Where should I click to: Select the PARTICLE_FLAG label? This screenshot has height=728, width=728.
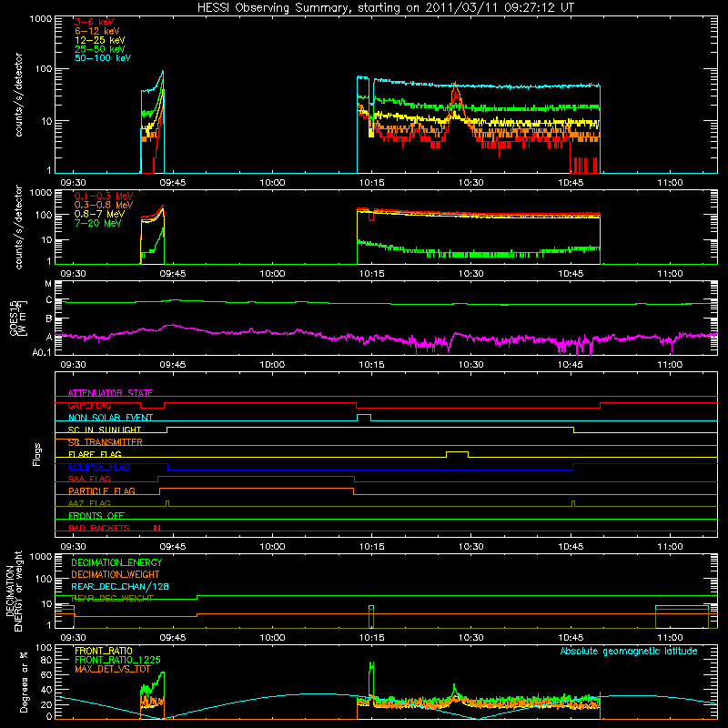coord(102,491)
